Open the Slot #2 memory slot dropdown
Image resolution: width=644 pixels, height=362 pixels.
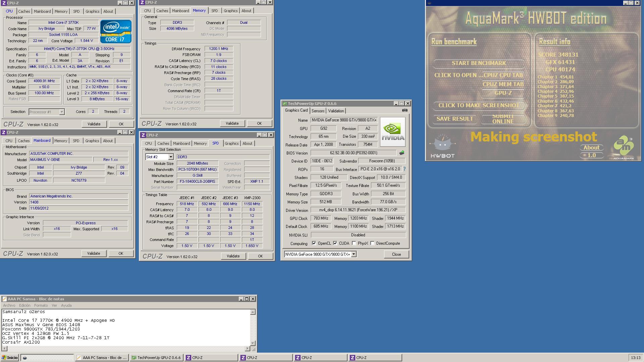tap(170, 157)
